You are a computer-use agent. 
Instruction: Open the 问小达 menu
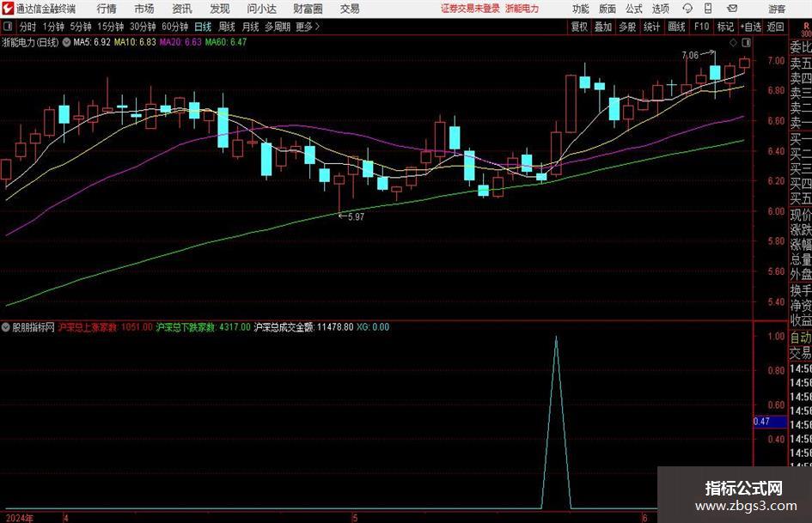(x=261, y=9)
